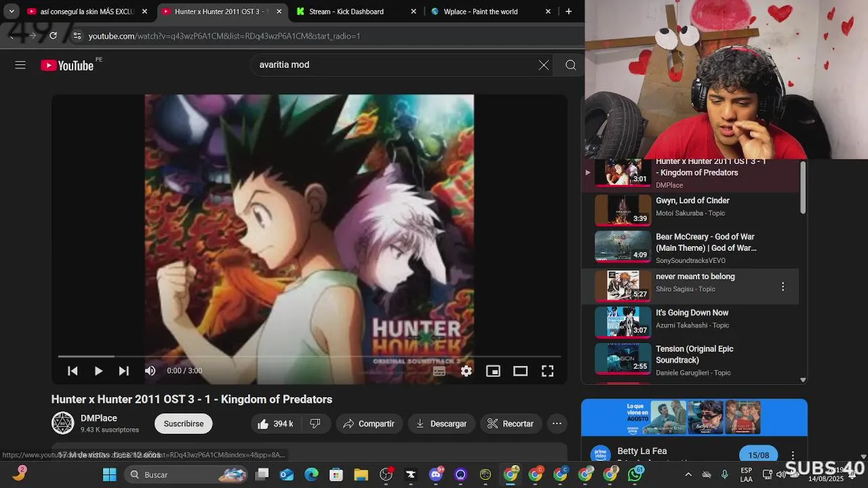The width and height of the screenshot is (868, 488).
Task: Enable the miniplayer mode
Action: (x=493, y=371)
